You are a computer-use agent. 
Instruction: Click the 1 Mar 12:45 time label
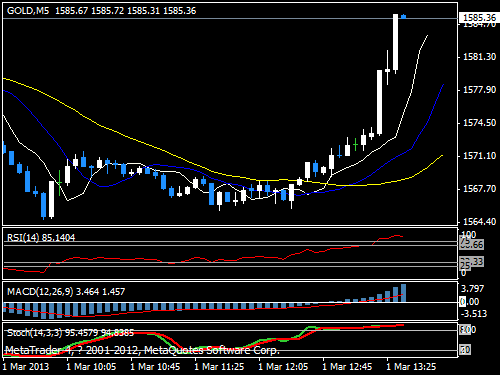coord(347,367)
